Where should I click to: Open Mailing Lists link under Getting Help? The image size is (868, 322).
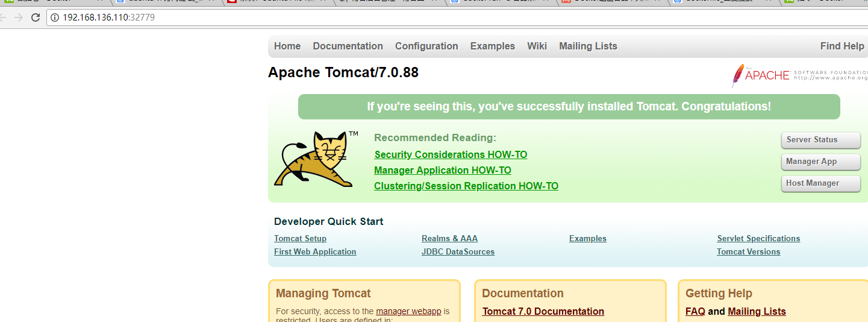pos(757,311)
